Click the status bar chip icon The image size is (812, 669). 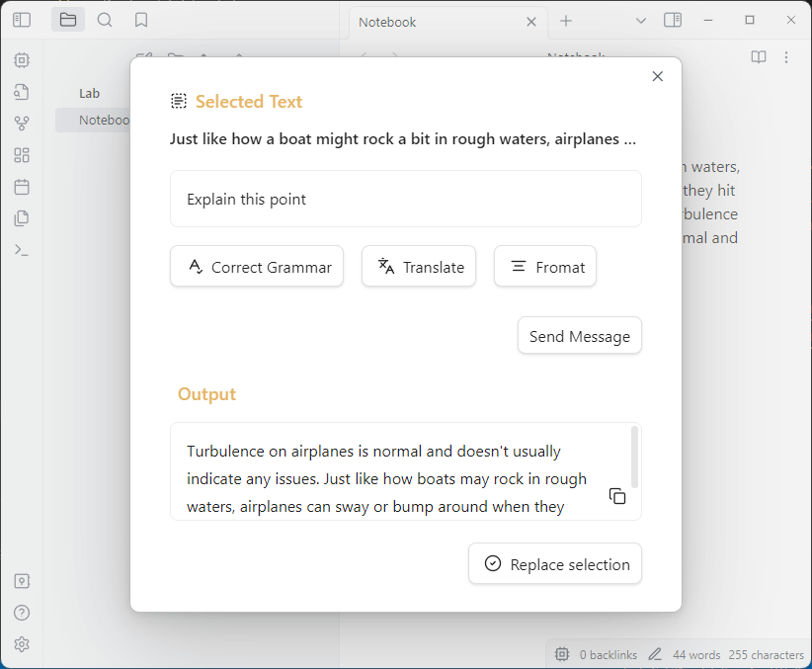tap(562, 654)
